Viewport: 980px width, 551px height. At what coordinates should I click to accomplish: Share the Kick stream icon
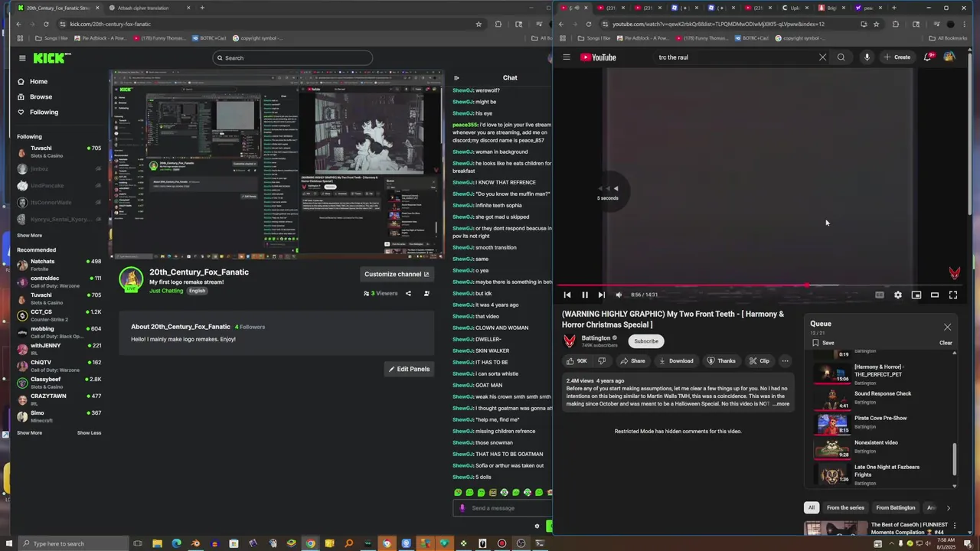click(408, 293)
